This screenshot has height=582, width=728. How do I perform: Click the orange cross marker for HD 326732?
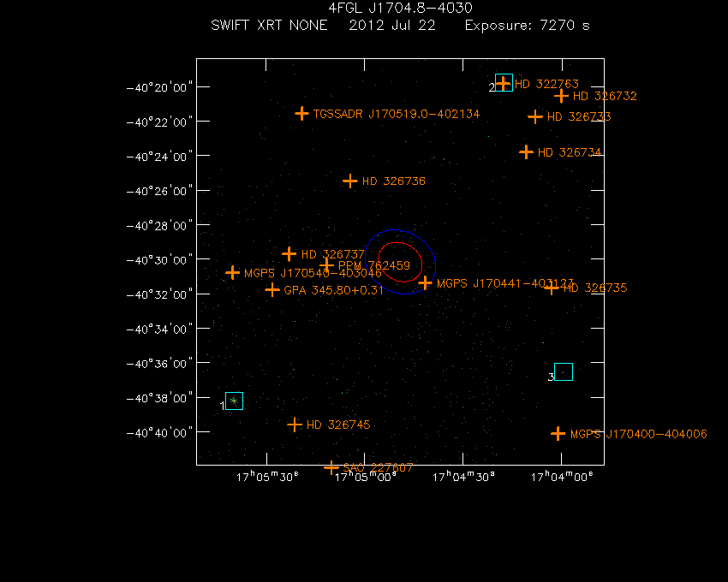click(561, 96)
